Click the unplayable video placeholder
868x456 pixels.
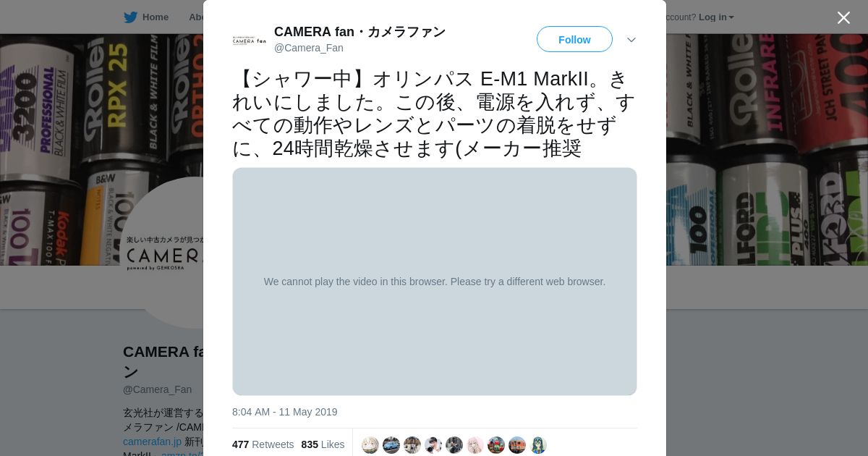click(435, 282)
